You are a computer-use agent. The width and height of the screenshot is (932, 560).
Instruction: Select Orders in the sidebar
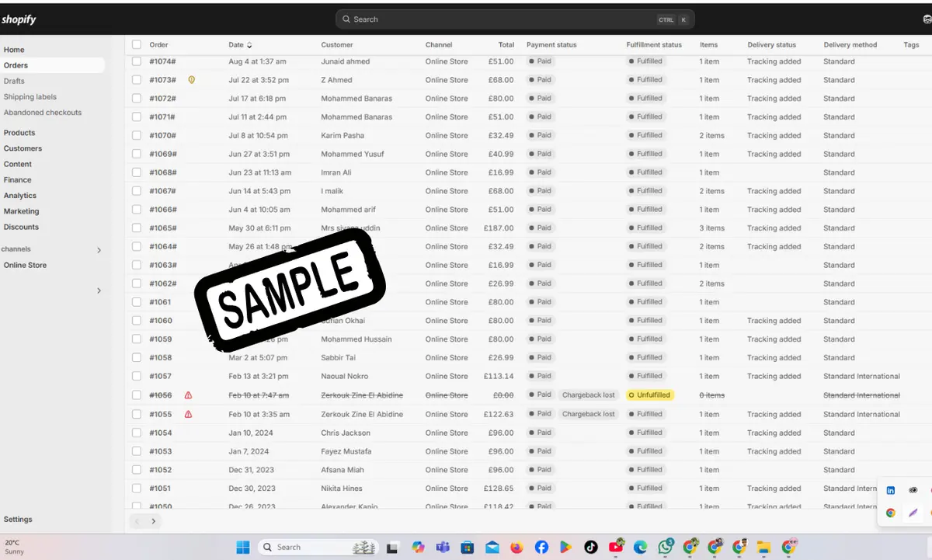pyautogui.click(x=52, y=65)
